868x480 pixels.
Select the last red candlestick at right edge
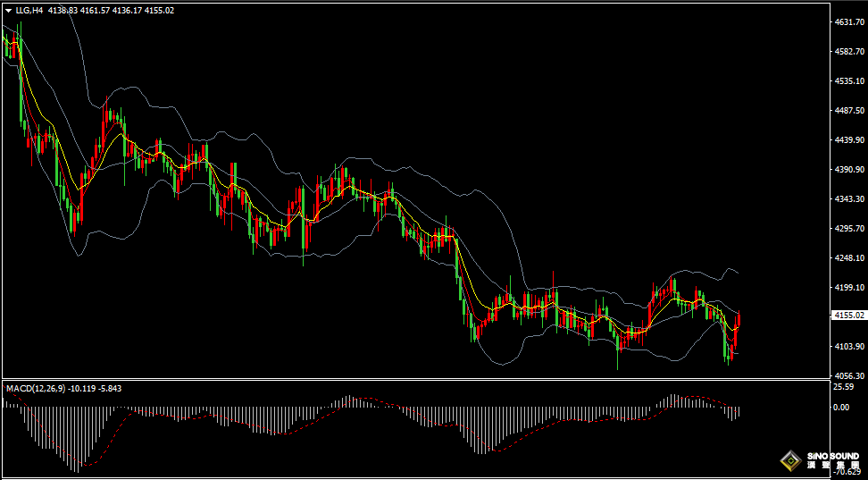[x=739, y=319]
